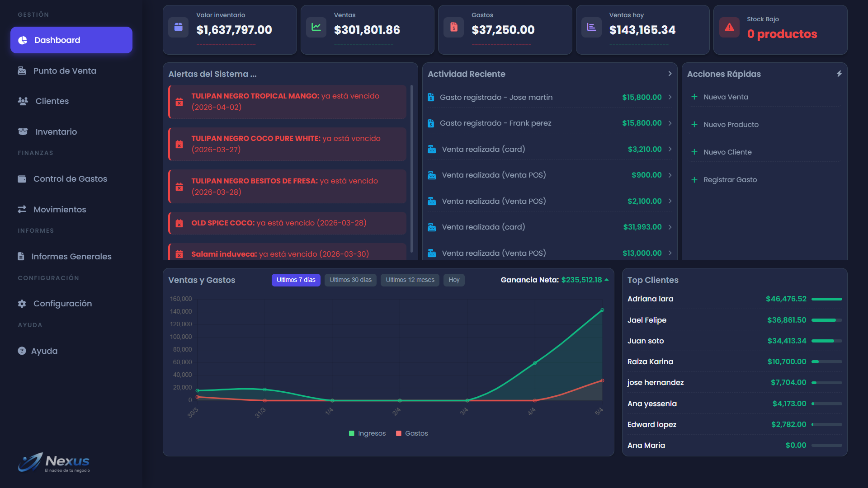Click Adriana lara's progress bar
This screenshot has height=488, width=868.
coord(826,299)
